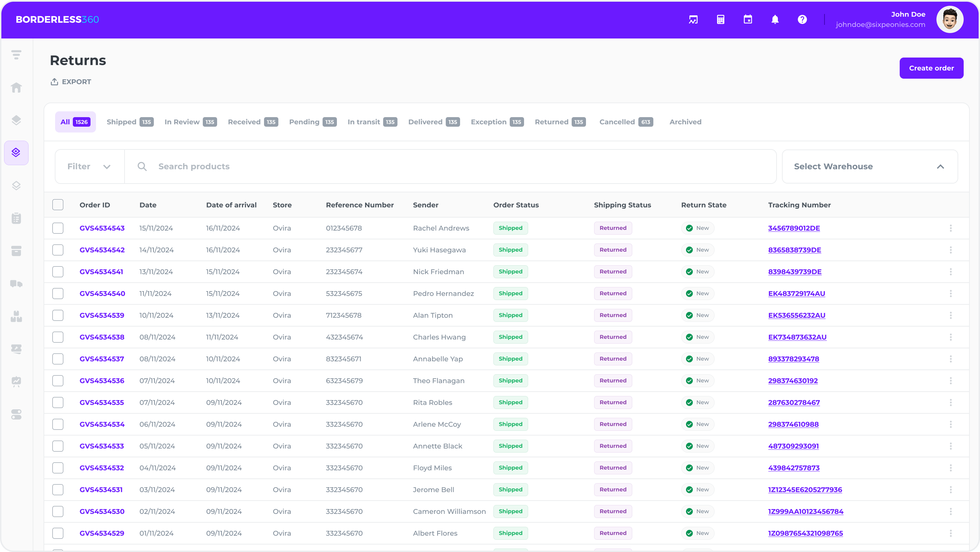Open tracking number EK483729174AU link
Viewport: 980px width, 552px height.
[x=796, y=294]
